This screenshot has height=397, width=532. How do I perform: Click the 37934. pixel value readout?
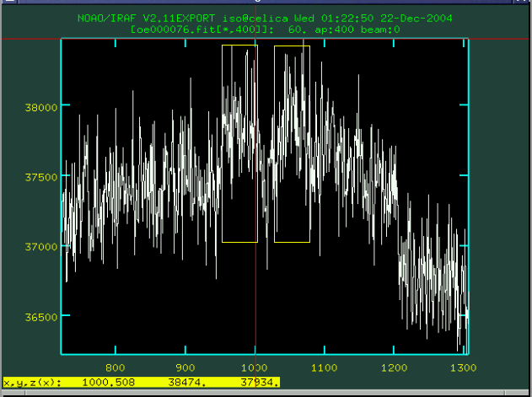point(260,383)
